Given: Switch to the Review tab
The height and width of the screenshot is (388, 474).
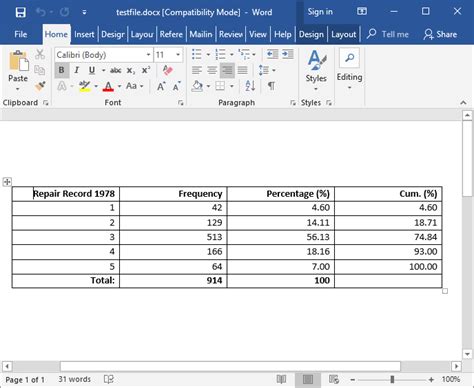Looking at the screenshot, I should [x=231, y=34].
